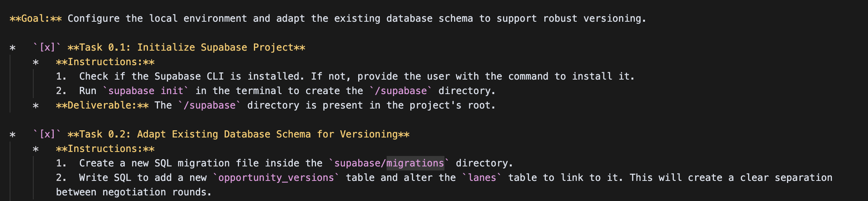
Task: Click the [x] checkbox for Task 0.2
Action: click(47, 134)
